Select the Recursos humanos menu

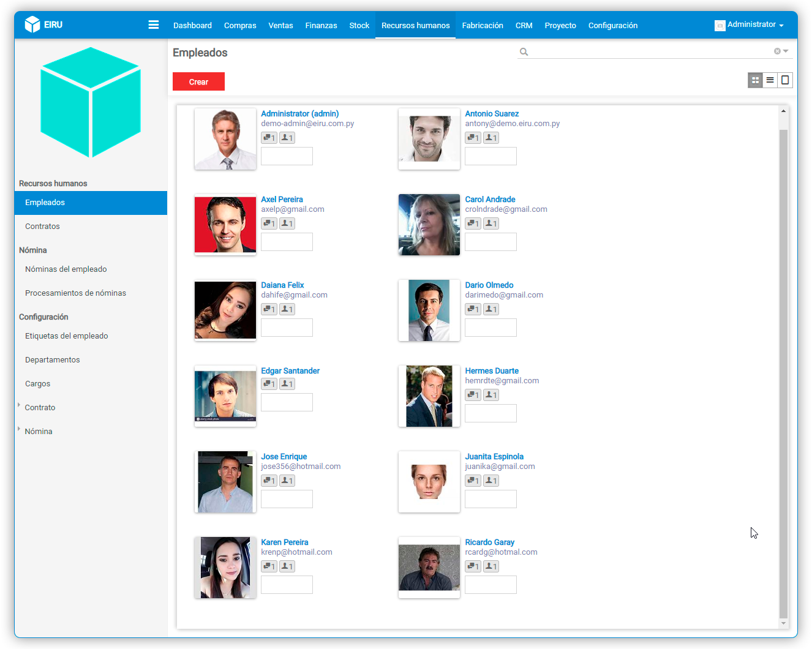click(x=415, y=25)
